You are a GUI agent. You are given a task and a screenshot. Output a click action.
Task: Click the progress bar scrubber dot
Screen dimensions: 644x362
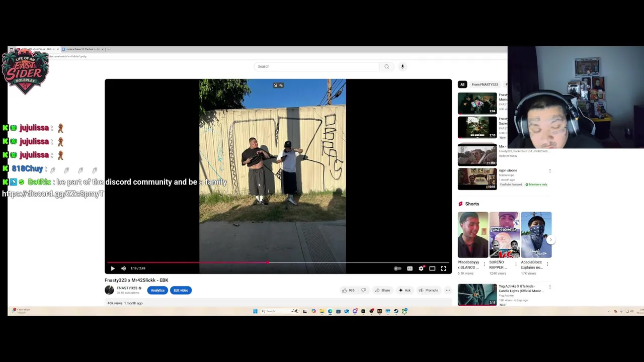click(x=268, y=262)
